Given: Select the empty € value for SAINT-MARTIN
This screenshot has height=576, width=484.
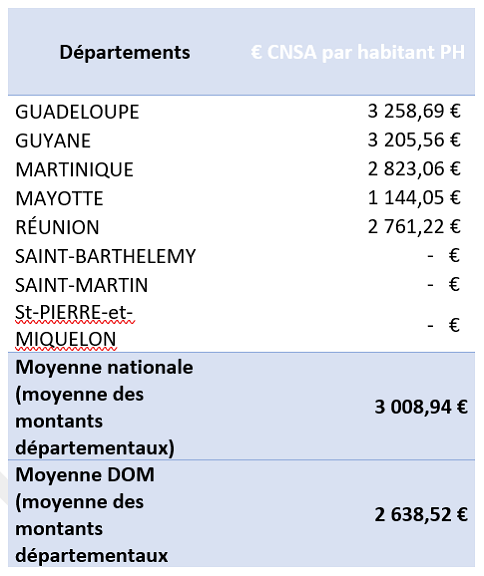Looking at the screenshot, I should (x=444, y=284).
